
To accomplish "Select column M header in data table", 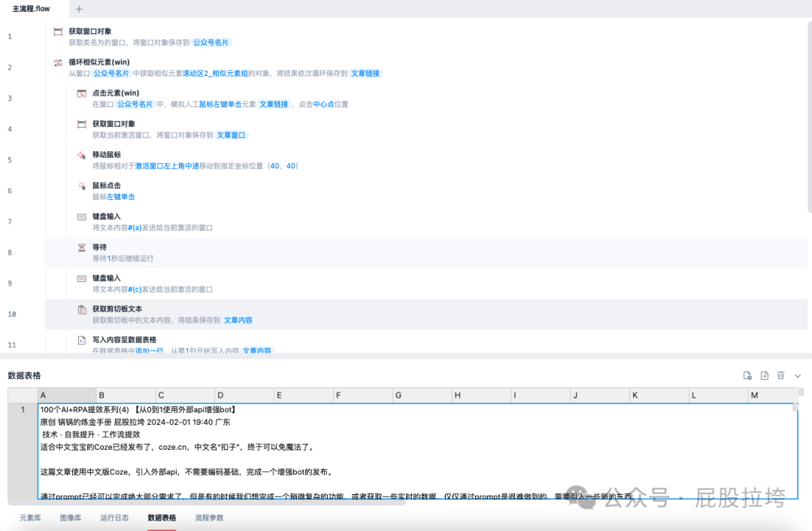I will [773, 396].
